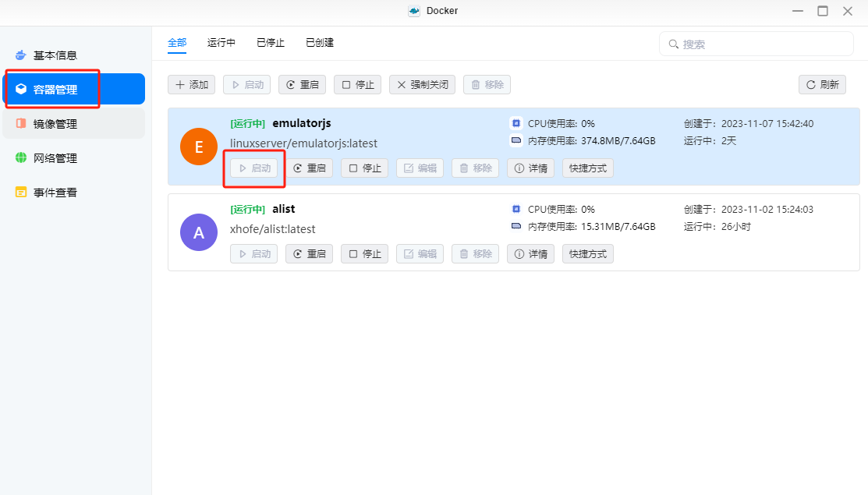Click 运行中: 26小时 uptime text
The height and width of the screenshot is (495, 868).
tap(717, 227)
